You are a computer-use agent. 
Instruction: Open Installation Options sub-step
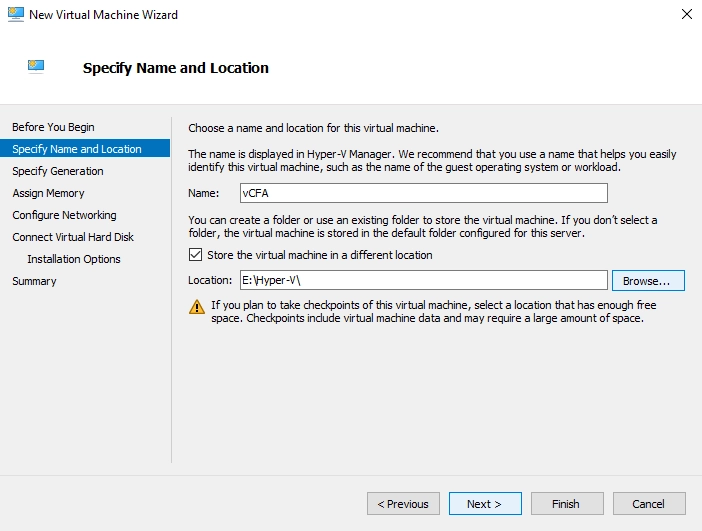click(74, 259)
